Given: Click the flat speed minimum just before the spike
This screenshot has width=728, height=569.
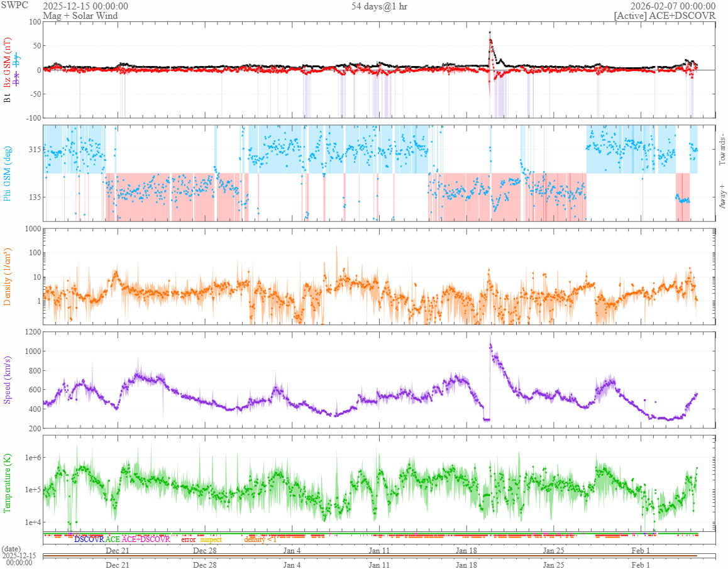Looking at the screenshot, I should [487, 420].
